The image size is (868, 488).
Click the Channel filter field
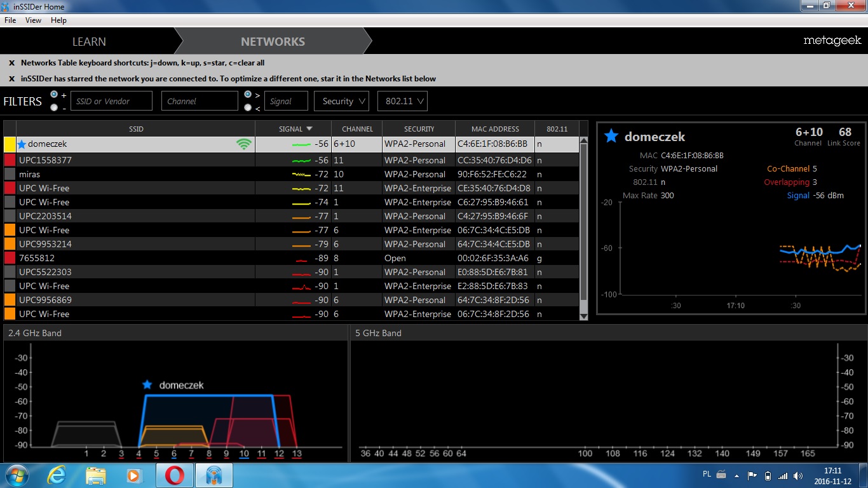click(x=200, y=101)
